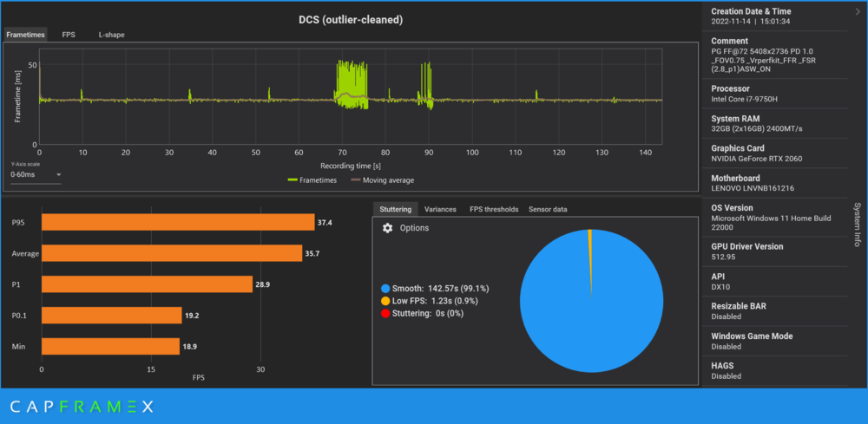Image resolution: width=868 pixels, height=424 pixels.
Task: Toggle the Frametimes legend entry
Action: pos(312,180)
